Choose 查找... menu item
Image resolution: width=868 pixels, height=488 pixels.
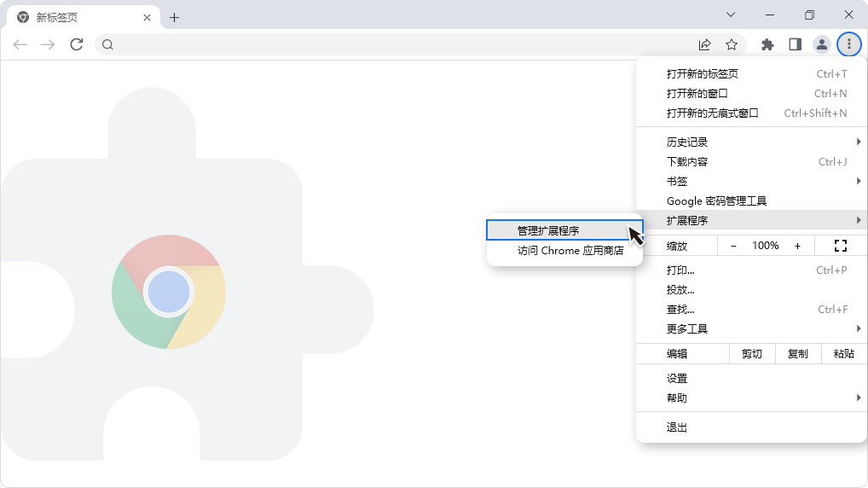(751, 310)
